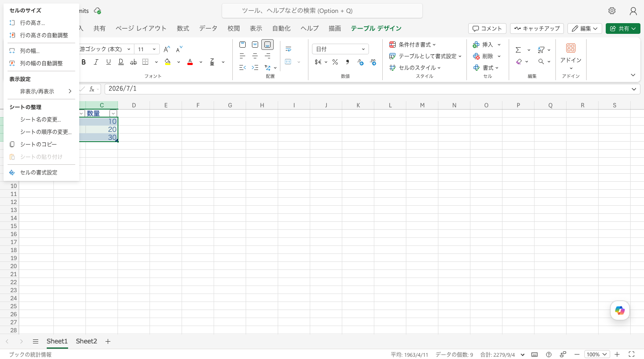Screen dimensions: 644x359
Task: Open Find and Select magnifier
Action: (x=541, y=61)
